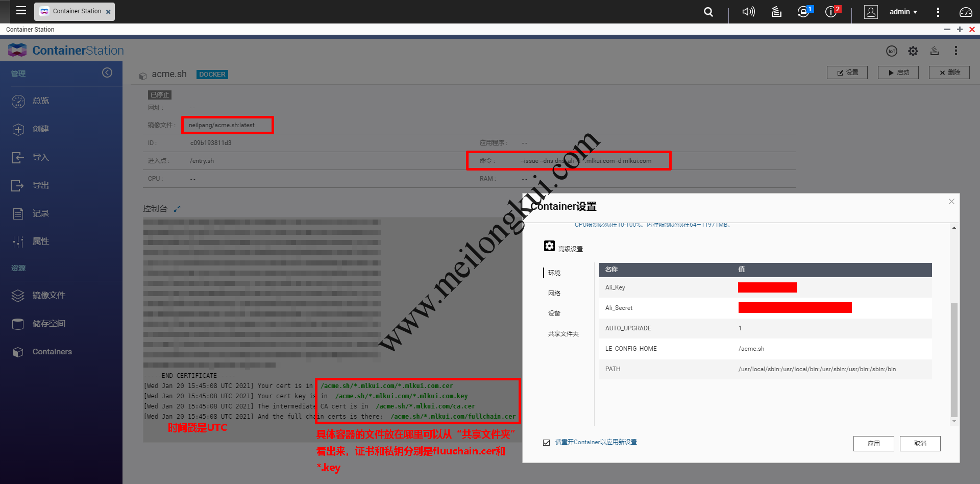Expand the admin account dropdown
The width and height of the screenshot is (980, 484).
pyautogui.click(x=903, y=12)
